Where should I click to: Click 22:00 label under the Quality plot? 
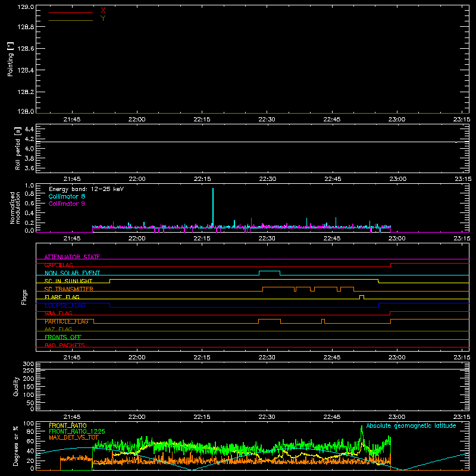click(x=137, y=417)
